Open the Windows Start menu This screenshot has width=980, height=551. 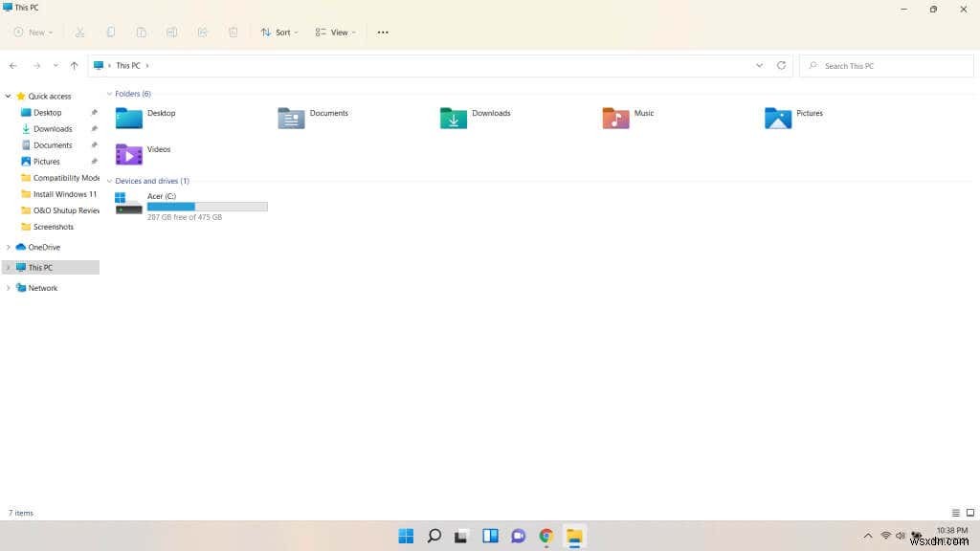(x=406, y=536)
